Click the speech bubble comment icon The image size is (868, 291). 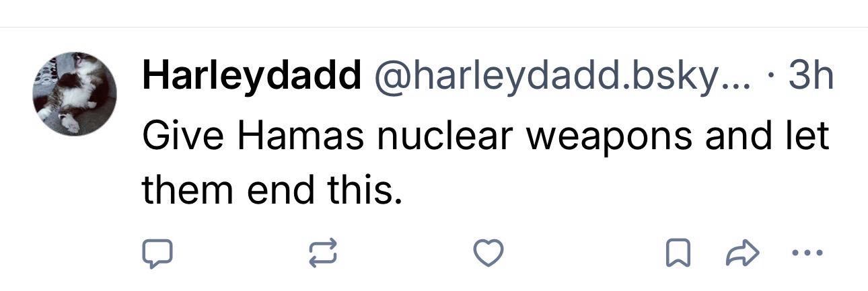[157, 253]
